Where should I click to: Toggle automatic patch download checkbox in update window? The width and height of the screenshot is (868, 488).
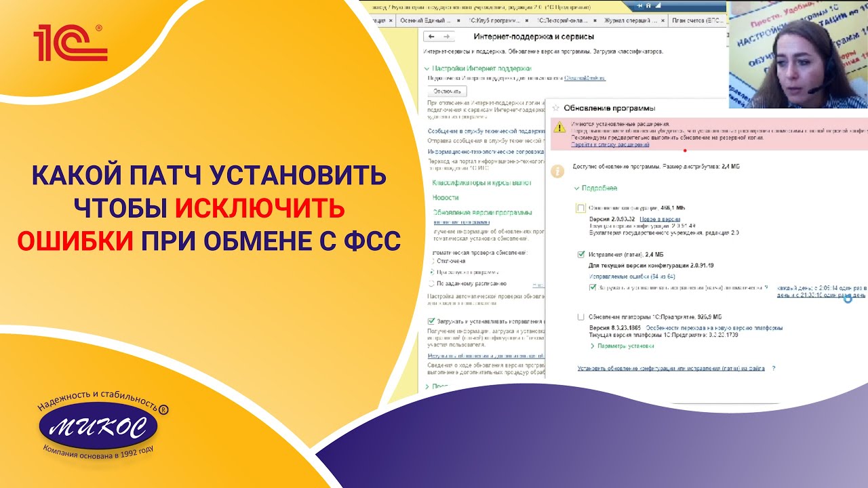(x=593, y=287)
